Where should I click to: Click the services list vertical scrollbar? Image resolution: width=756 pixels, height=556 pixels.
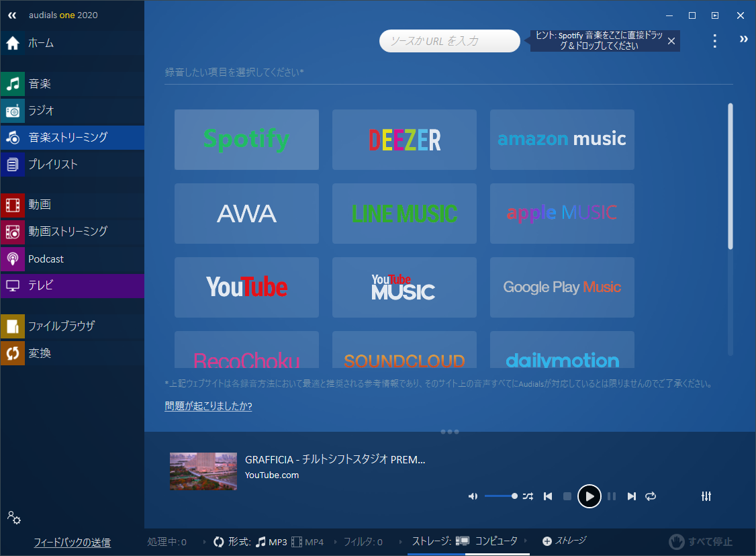tap(730, 177)
